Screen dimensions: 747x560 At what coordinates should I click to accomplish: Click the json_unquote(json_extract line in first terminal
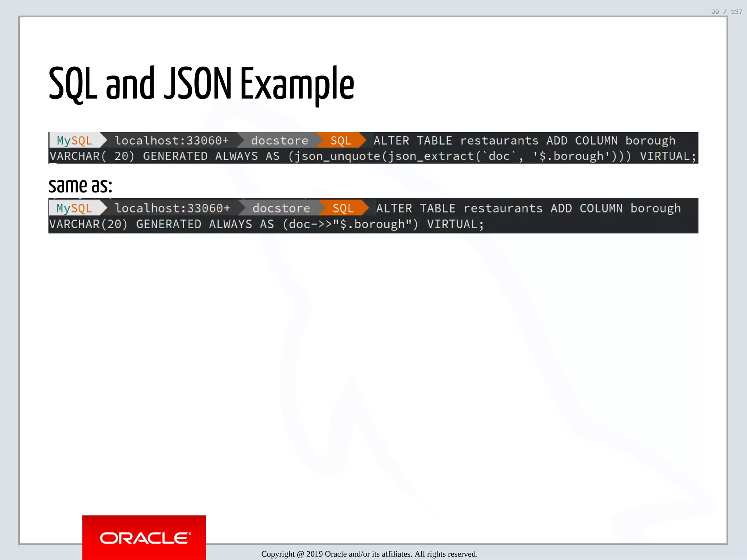pos(373,156)
